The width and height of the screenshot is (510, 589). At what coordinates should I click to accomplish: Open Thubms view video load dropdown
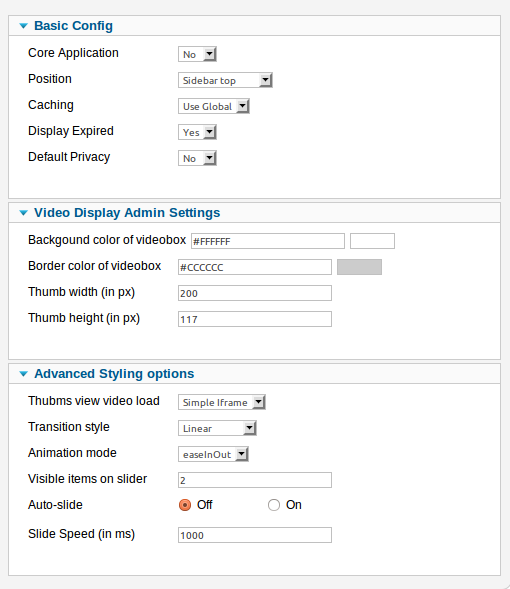click(x=222, y=402)
